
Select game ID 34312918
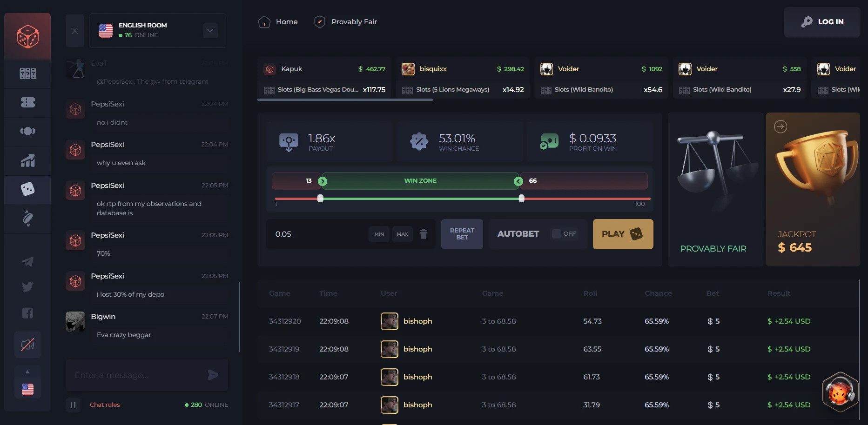click(x=284, y=377)
